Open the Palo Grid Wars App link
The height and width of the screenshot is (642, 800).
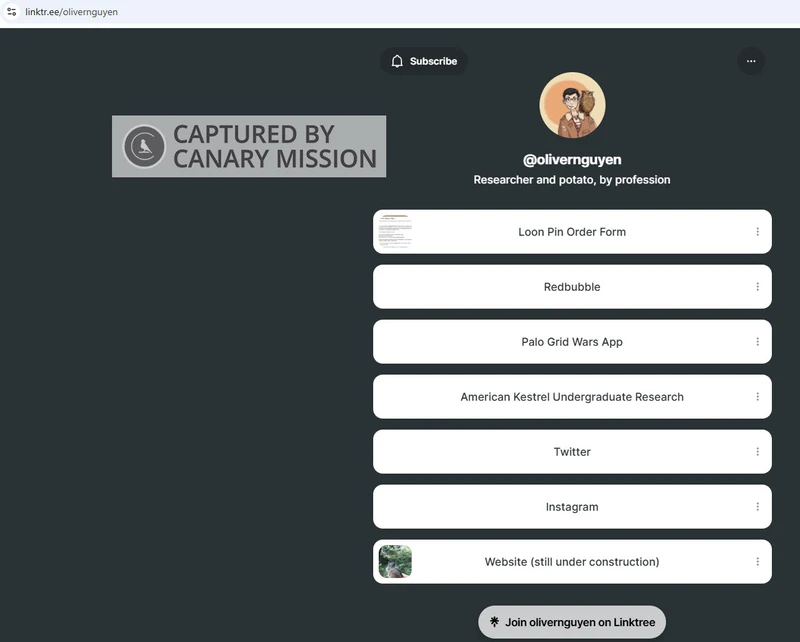coord(572,342)
